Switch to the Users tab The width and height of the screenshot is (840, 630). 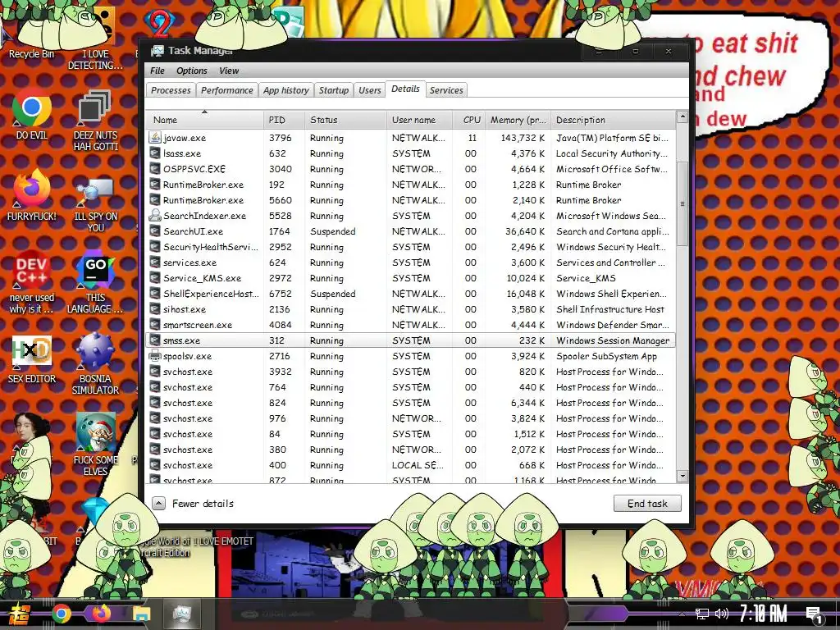coord(370,90)
